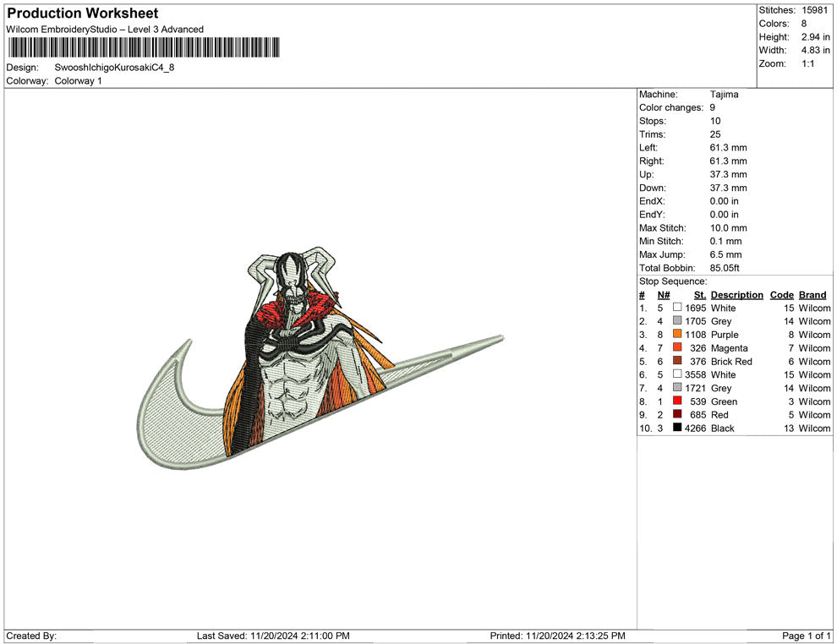
Task: Click the white swatch for thread 1695
Action: [x=677, y=308]
